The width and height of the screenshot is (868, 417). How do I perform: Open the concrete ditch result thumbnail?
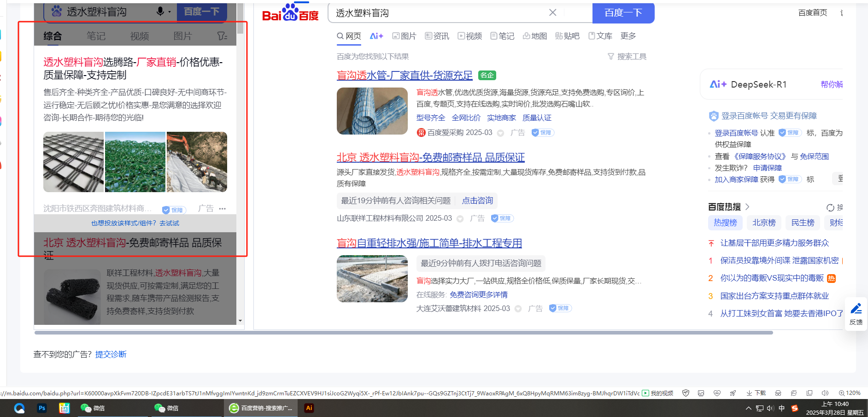(x=372, y=279)
